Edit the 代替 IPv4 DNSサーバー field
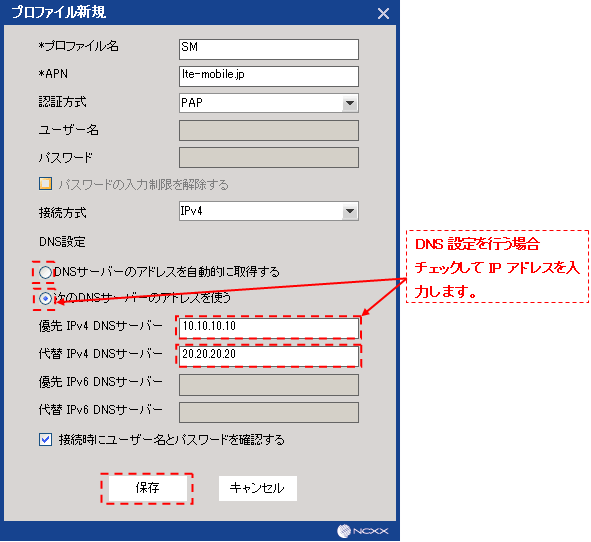The width and height of the screenshot is (591, 542). (x=269, y=355)
